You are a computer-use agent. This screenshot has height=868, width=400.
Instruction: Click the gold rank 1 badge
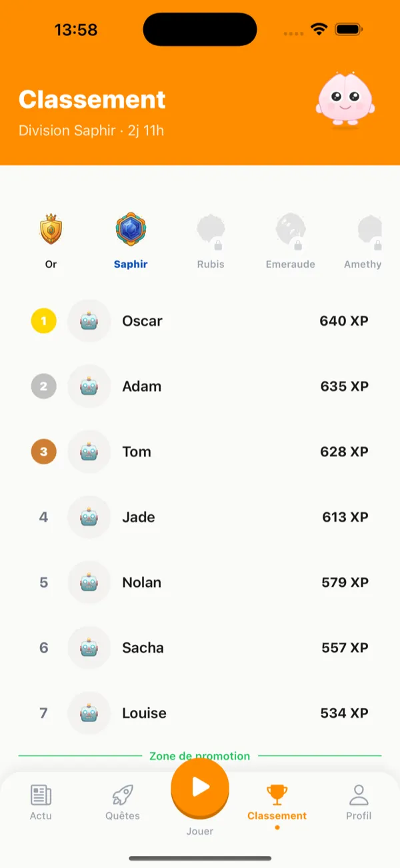coord(44,321)
